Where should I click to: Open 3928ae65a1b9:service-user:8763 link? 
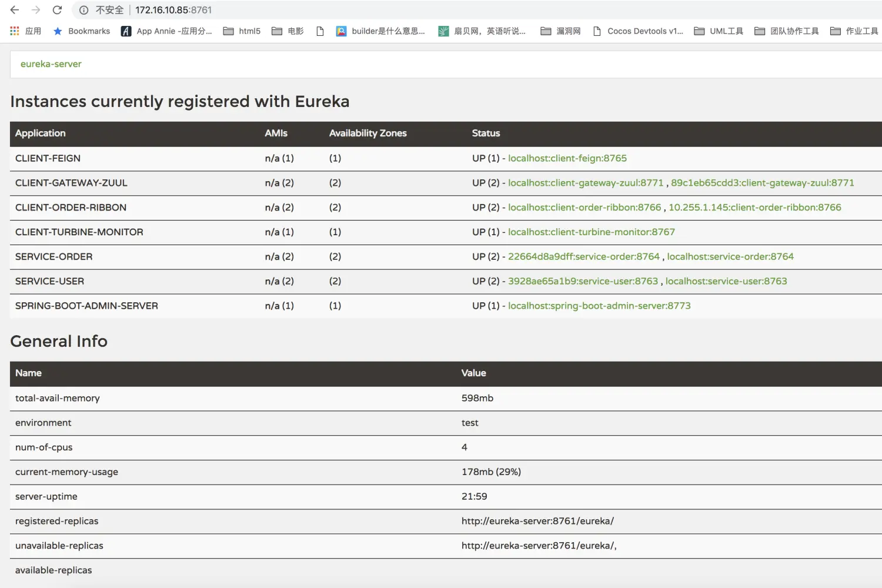[x=583, y=282]
